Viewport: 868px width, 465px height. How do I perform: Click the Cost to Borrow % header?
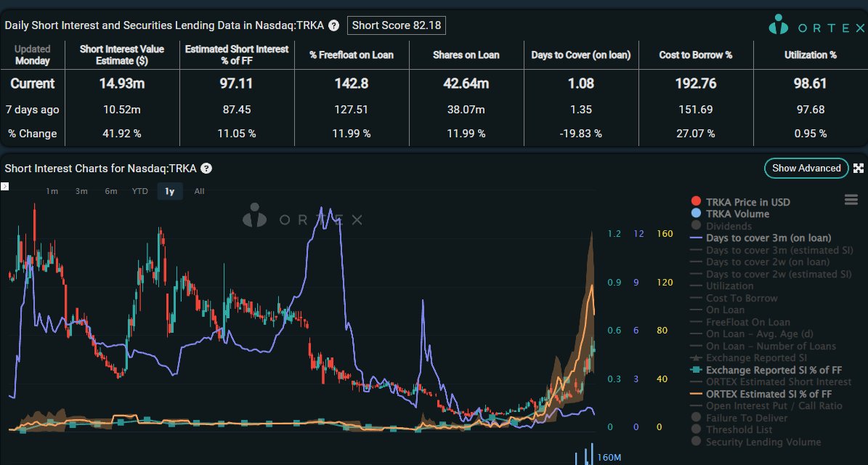click(x=696, y=54)
